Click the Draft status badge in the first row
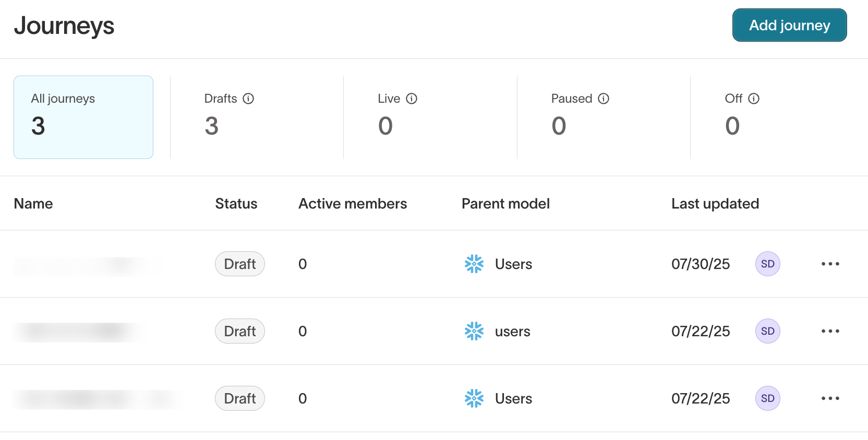868x440 pixels. [x=239, y=264]
